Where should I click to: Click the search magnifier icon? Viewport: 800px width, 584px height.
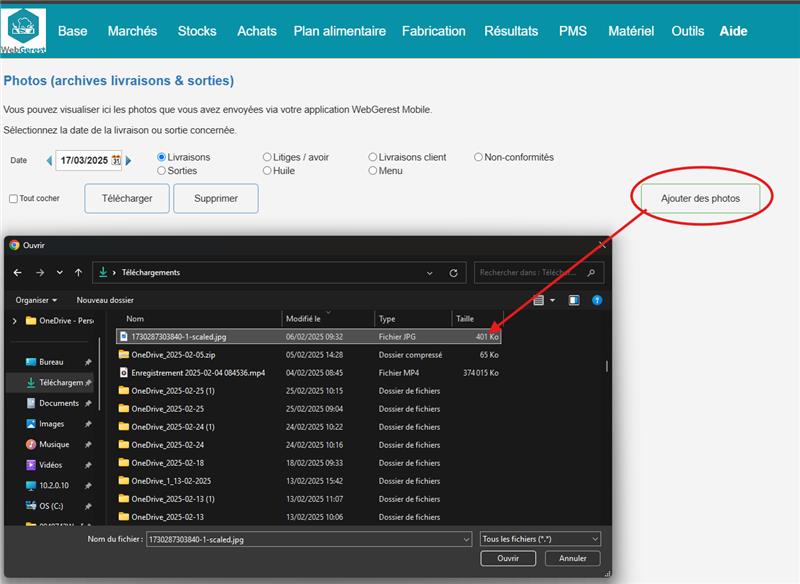pos(591,273)
